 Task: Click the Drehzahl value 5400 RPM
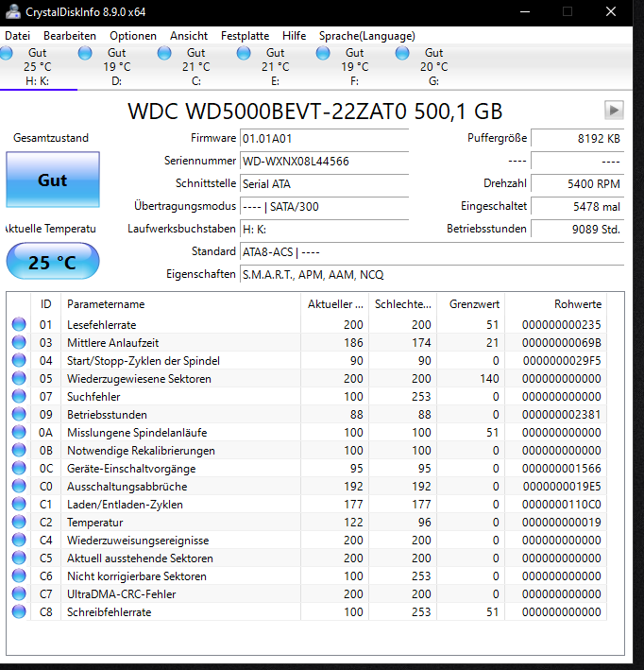tap(577, 184)
